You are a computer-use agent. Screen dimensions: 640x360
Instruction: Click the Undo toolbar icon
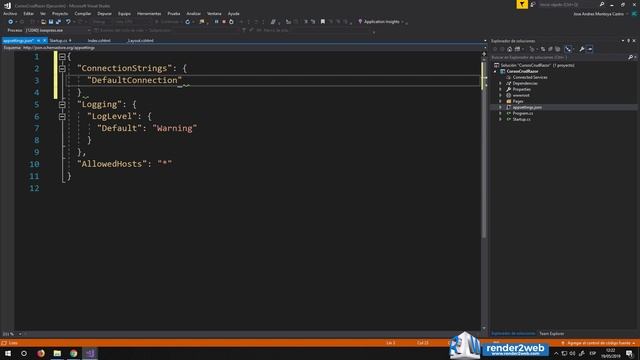pos(68,22)
